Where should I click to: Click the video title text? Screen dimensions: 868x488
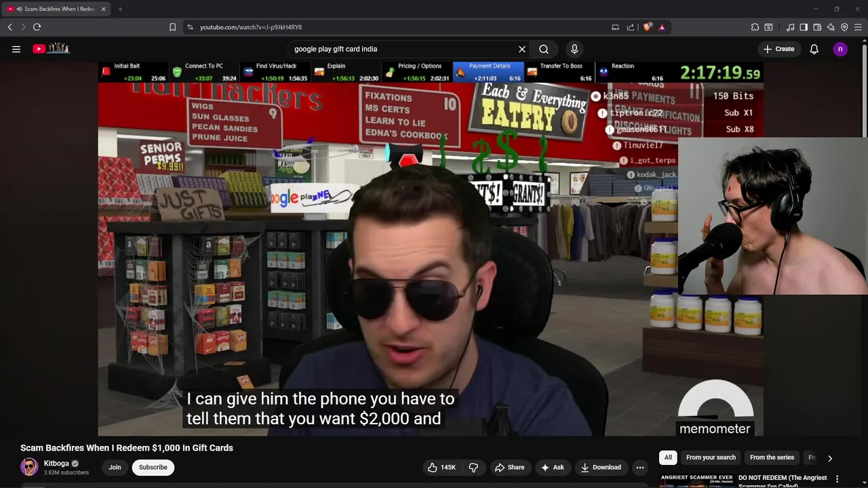(x=127, y=448)
